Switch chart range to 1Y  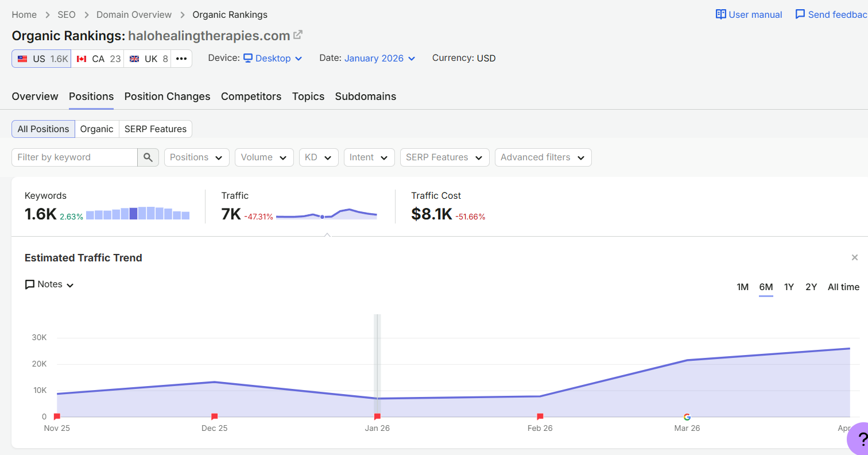tap(789, 287)
